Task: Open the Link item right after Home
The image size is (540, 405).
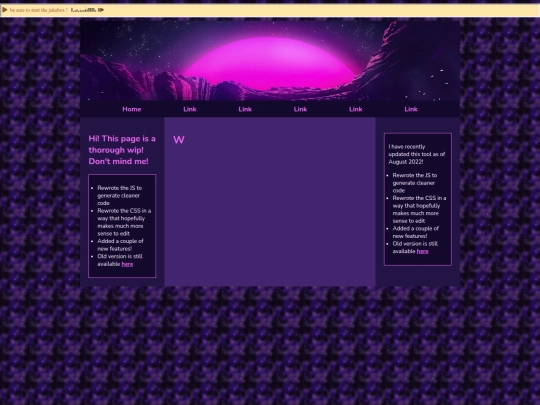Action: [x=190, y=109]
